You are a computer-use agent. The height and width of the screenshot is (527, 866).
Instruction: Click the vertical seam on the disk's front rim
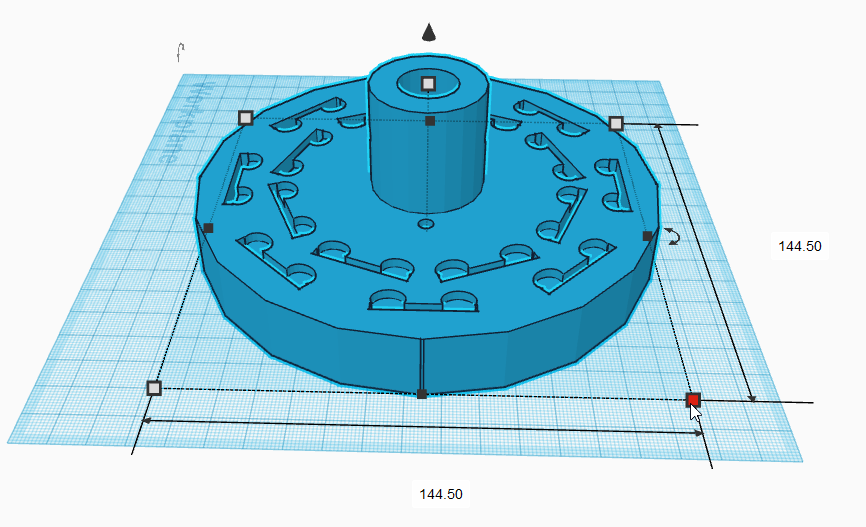tap(422, 365)
